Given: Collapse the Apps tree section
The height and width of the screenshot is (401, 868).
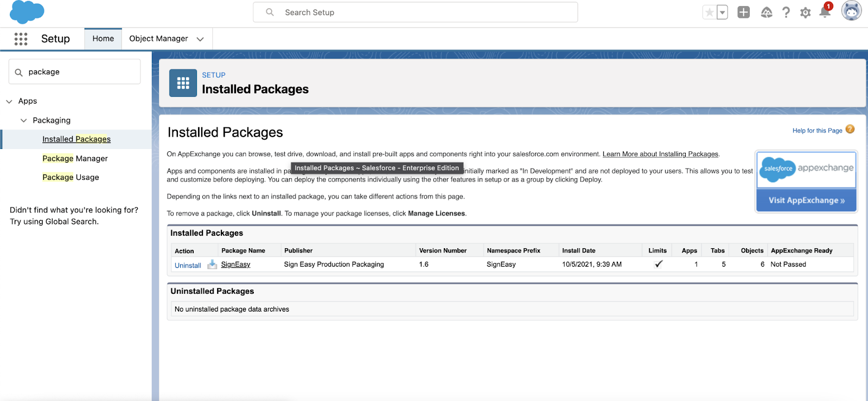Looking at the screenshot, I should pos(9,101).
